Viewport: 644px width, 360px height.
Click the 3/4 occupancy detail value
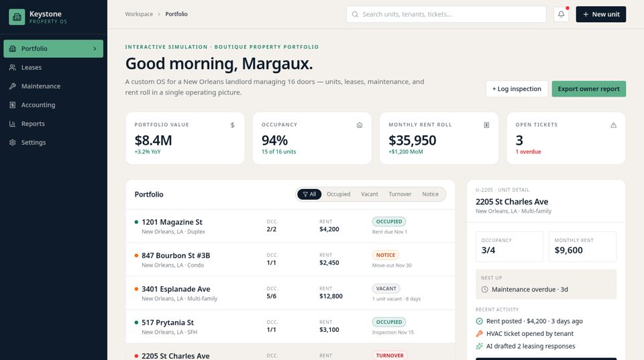(488, 251)
